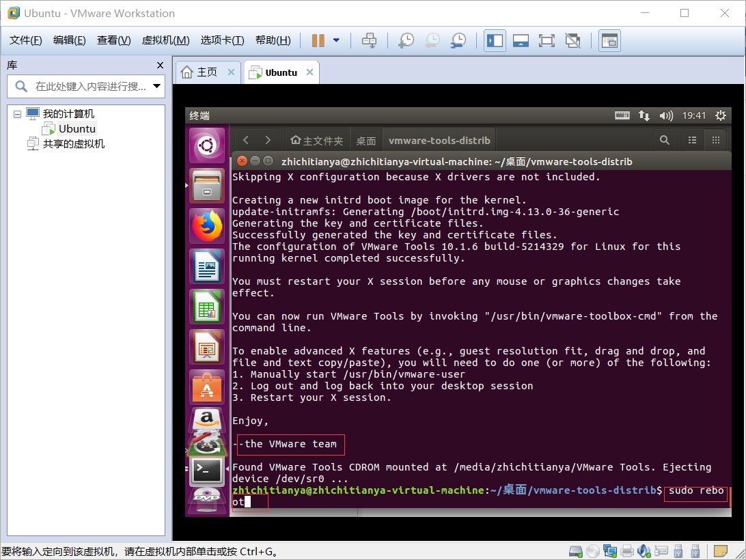
Task: Click the library search input field
Action: click(85, 86)
